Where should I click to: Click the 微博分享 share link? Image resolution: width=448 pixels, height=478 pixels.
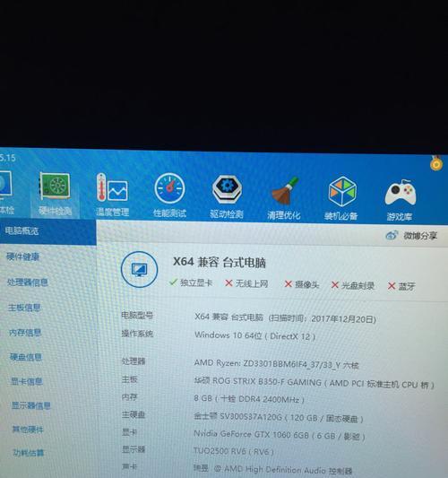click(x=420, y=236)
